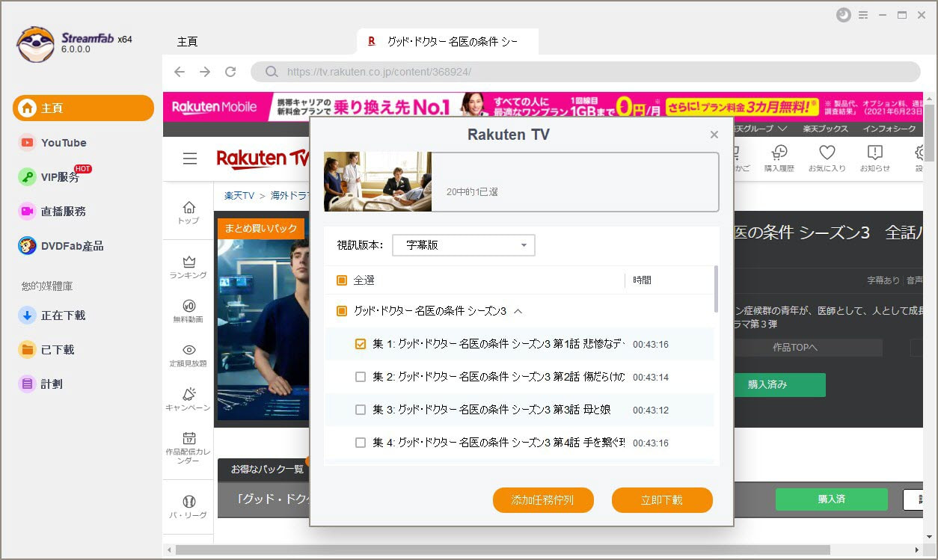Viewport: 938px width, 560px height.
Task: Select 主頁 home in the left sidebar
Action: [x=83, y=108]
